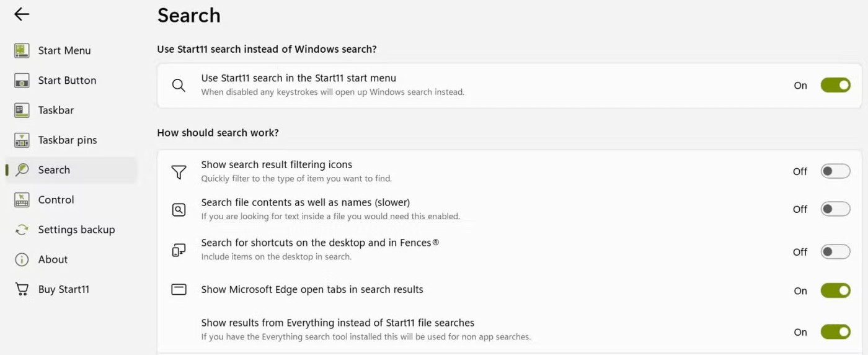Click the magnifying glass search icon
This screenshot has height=355, width=868.
point(179,86)
